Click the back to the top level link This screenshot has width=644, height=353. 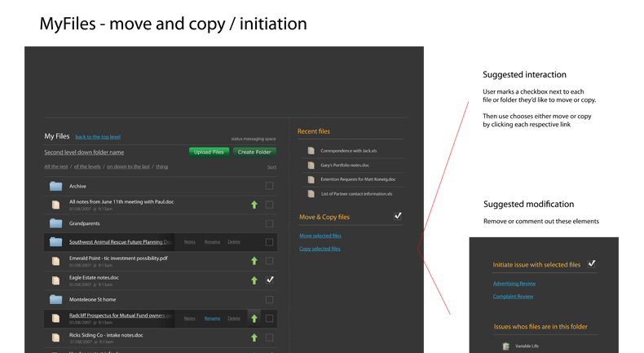coord(98,137)
